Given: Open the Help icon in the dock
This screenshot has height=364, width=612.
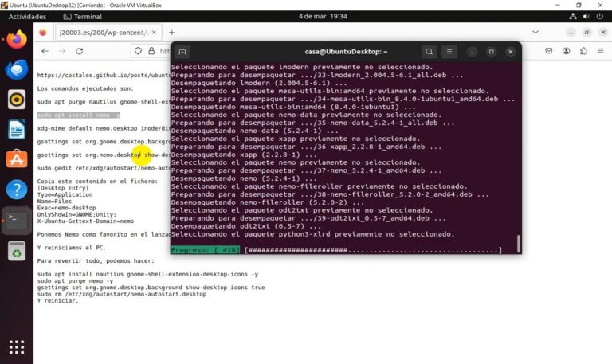Looking at the screenshot, I should (x=17, y=190).
